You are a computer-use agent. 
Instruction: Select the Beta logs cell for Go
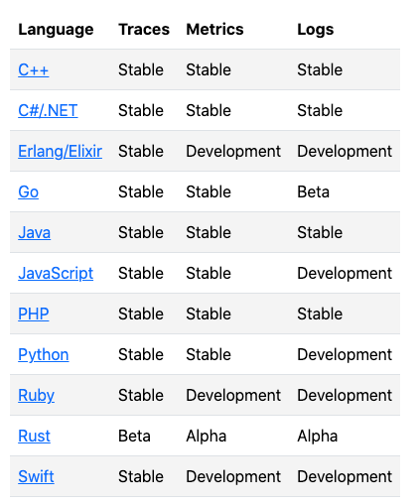(x=313, y=191)
